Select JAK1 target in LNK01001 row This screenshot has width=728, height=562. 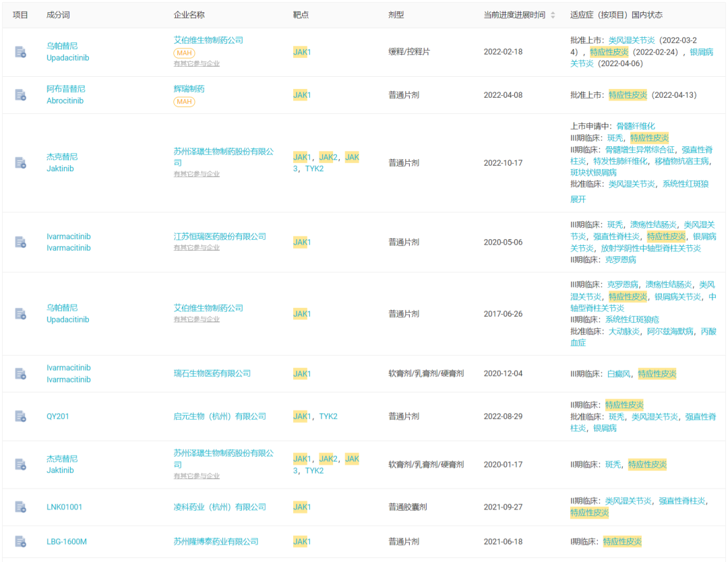(302, 507)
